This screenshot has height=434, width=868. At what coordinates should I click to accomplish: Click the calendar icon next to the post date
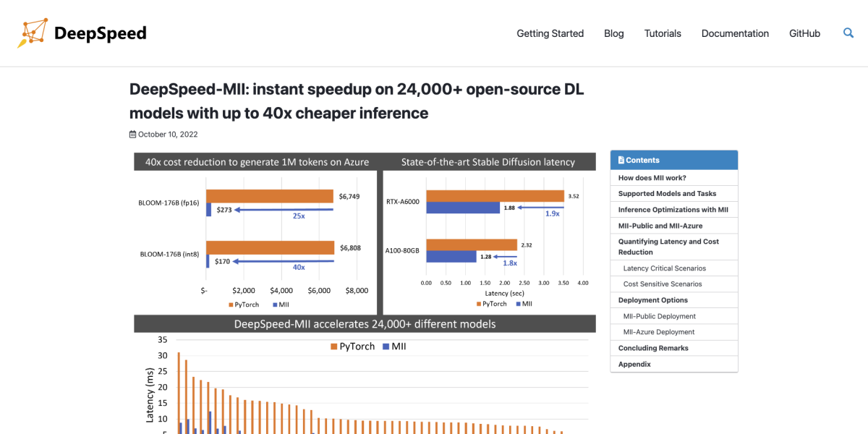132,134
